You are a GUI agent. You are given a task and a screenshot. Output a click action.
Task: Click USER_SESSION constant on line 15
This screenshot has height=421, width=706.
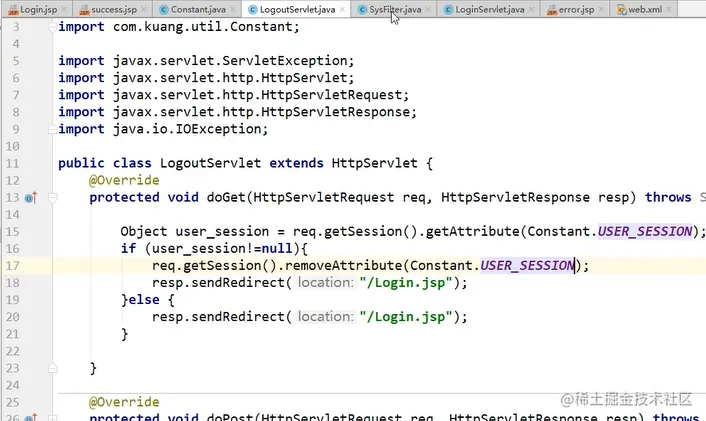(x=645, y=231)
